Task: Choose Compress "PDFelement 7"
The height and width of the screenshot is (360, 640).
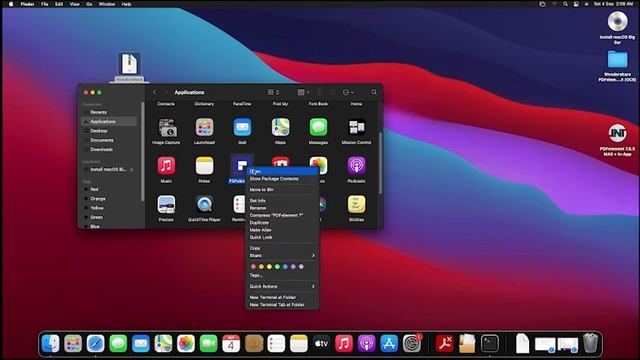Action: [282, 216]
